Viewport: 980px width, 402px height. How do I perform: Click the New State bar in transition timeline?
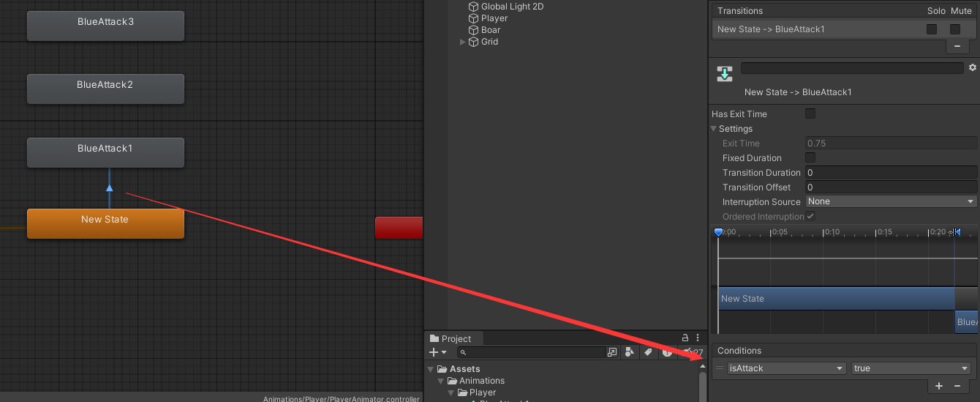tap(836, 298)
